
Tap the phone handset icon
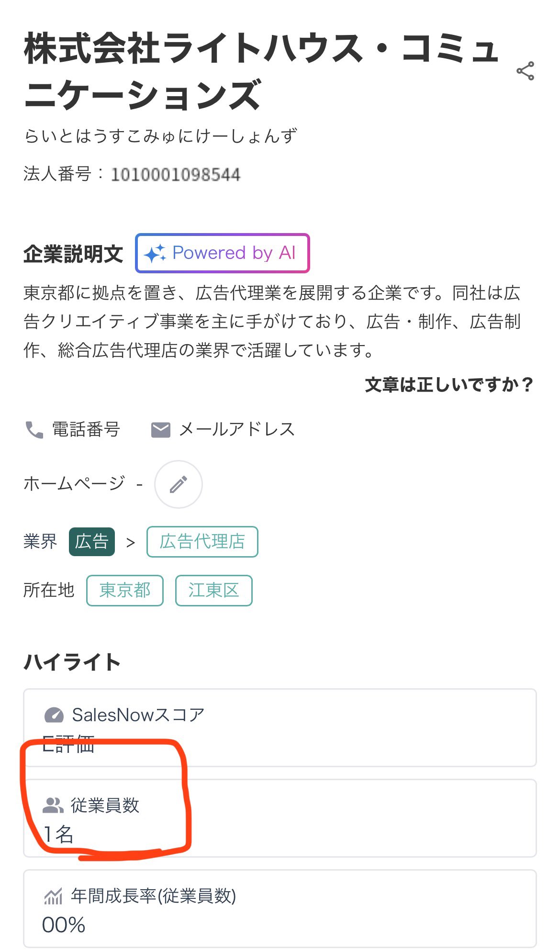[x=34, y=430]
